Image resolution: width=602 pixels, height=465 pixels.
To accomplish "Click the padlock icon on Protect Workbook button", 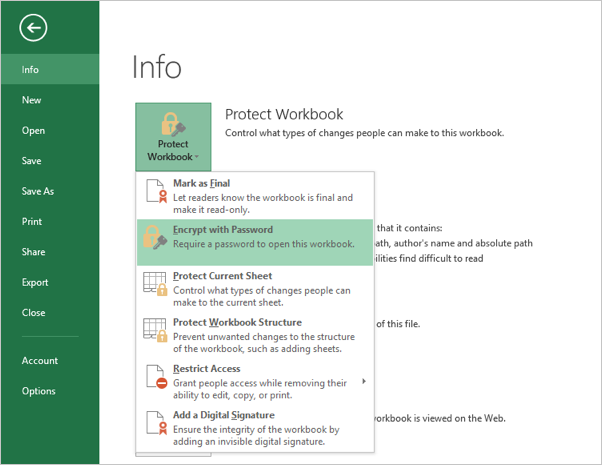I will (171, 126).
